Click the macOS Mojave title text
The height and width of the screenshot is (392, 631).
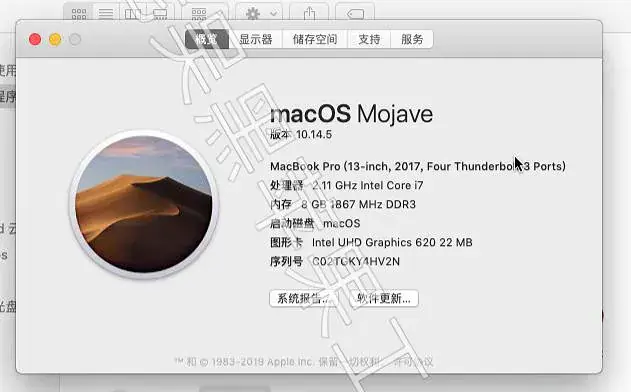(351, 114)
